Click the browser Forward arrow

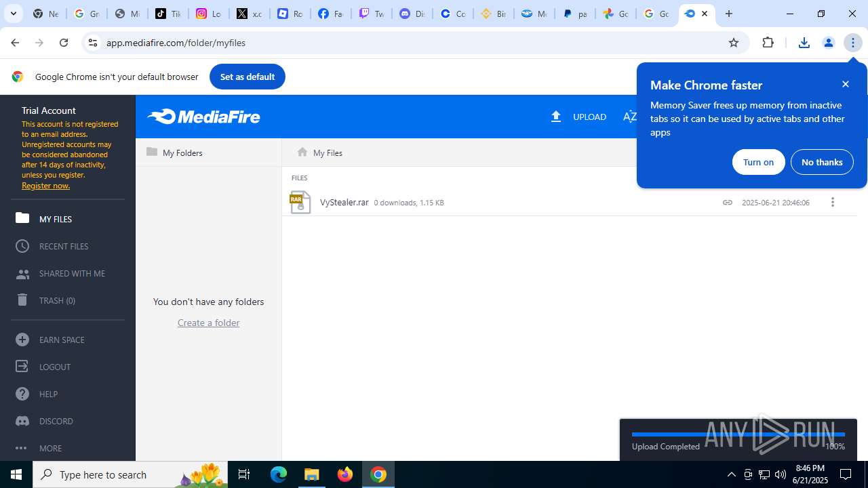(39, 43)
